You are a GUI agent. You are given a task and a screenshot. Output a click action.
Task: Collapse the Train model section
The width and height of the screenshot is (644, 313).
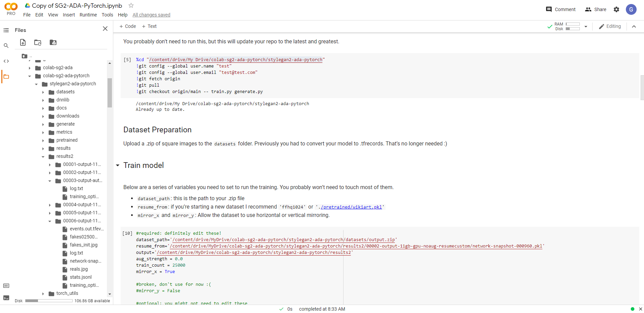click(x=118, y=165)
